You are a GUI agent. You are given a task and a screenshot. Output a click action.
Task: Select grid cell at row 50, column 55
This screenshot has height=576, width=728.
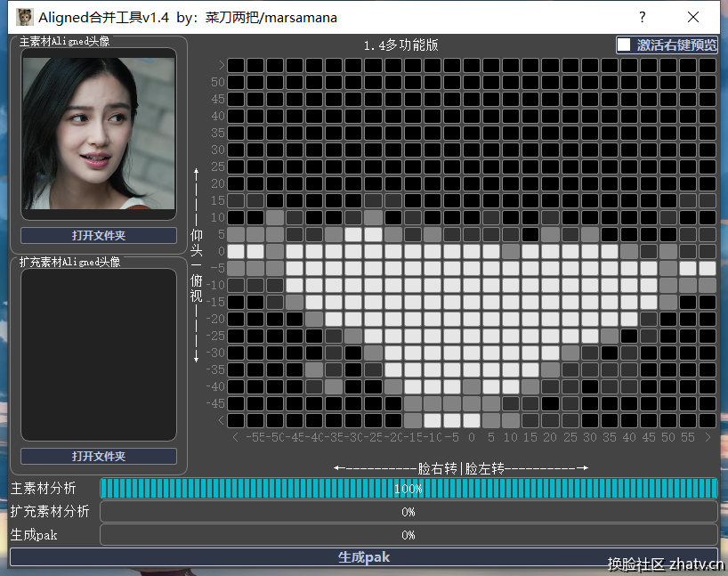click(687, 82)
